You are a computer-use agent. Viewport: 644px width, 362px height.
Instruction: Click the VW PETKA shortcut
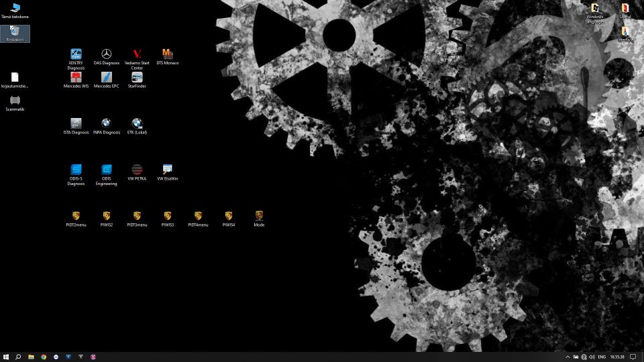click(x=137, y=172)
